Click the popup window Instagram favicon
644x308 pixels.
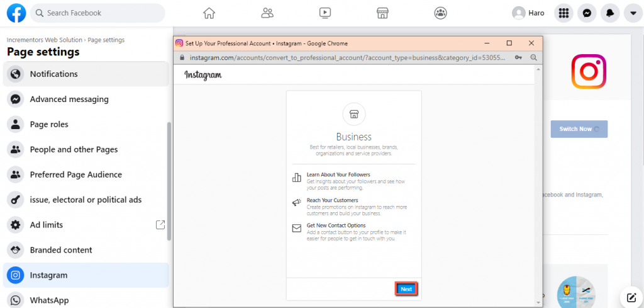(179, 43)
